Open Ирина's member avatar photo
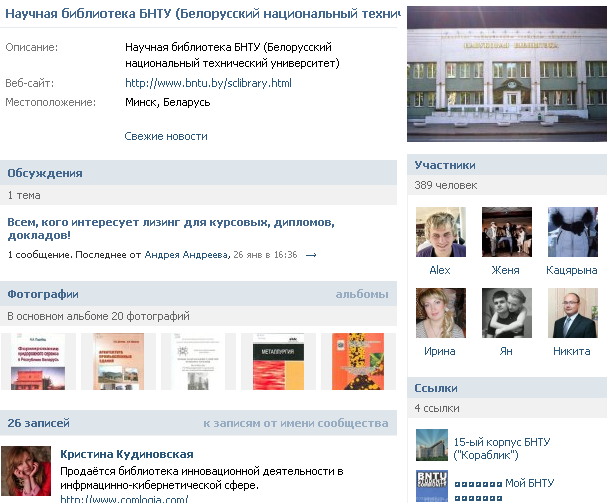The width and height of the screenshot is (610, 503). [440, 313]
